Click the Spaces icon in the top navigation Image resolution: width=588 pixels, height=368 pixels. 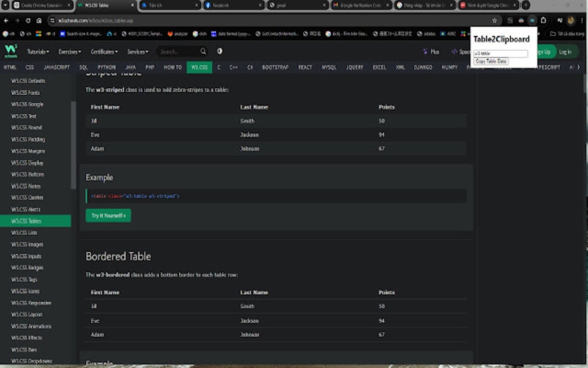tap(455, 51)
